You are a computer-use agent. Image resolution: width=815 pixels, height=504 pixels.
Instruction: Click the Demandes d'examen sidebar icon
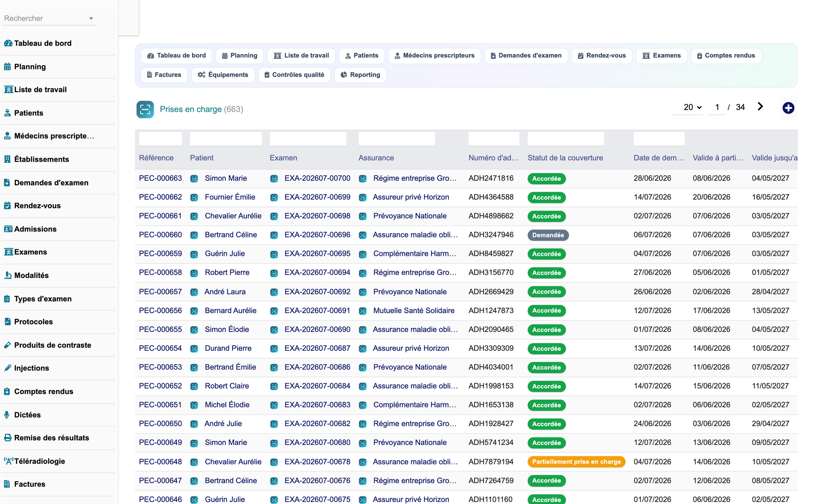pyautogui.click(x=8, y=183)
